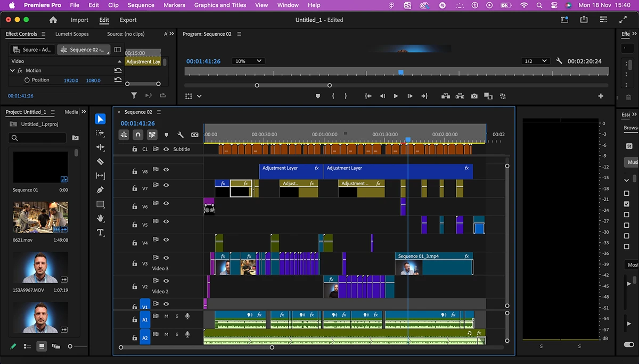Open the Sequence menu in menu bar

(141, 5)
